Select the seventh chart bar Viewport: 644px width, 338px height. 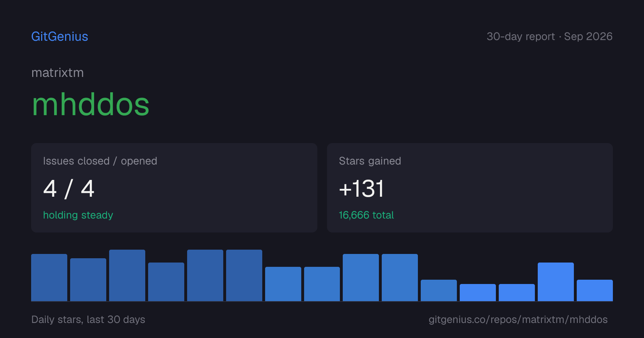283,284
